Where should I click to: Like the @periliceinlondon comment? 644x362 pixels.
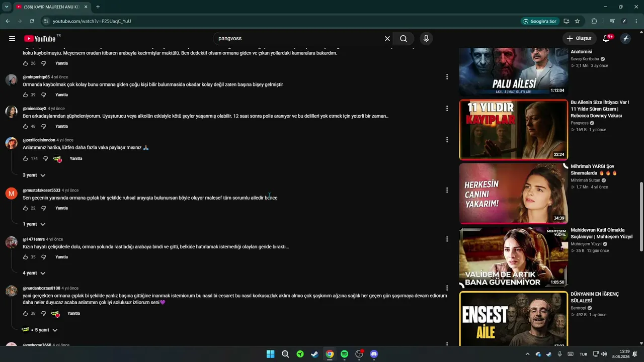click(25, 159)
